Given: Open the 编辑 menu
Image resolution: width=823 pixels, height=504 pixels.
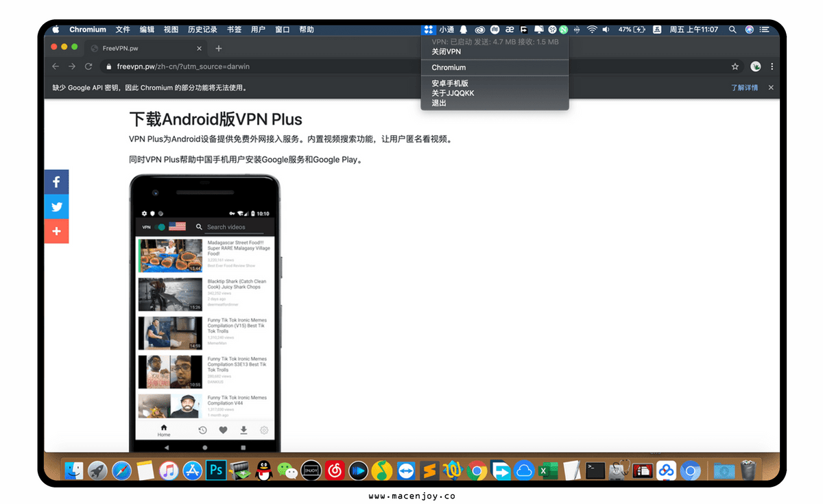Looking at the screenshot, I should pyautogui.click(x=147, y=29).
